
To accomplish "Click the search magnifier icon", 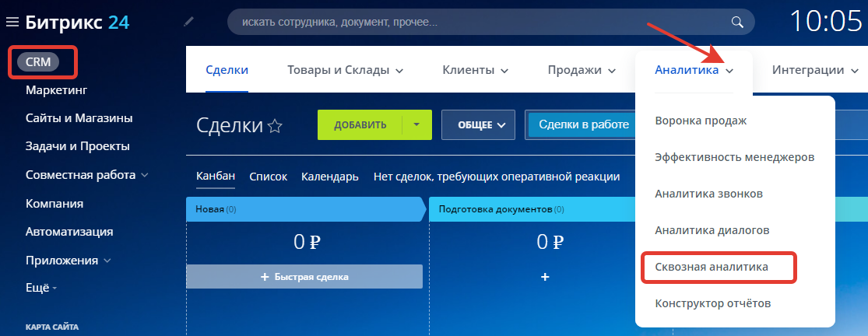I will (x=736, y=22).
